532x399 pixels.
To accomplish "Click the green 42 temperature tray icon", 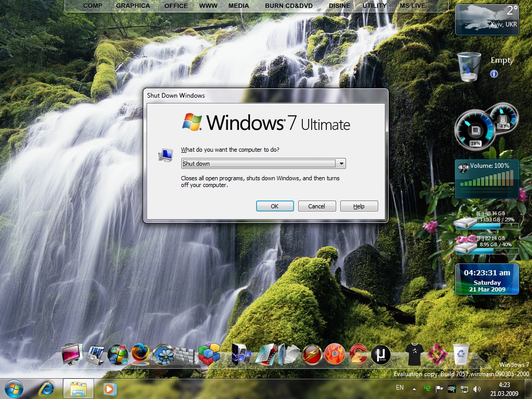I will (427, 389).
